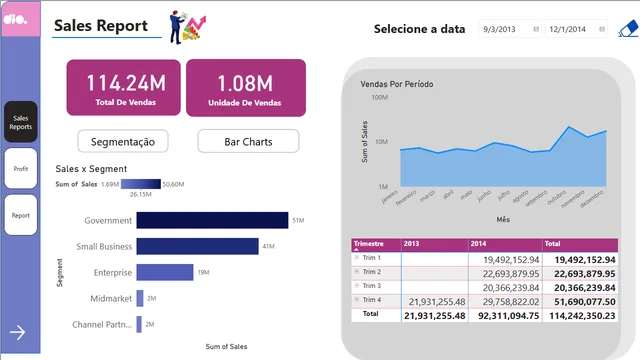
Task: Click the Total column header
Action: [x=580, y=244]
